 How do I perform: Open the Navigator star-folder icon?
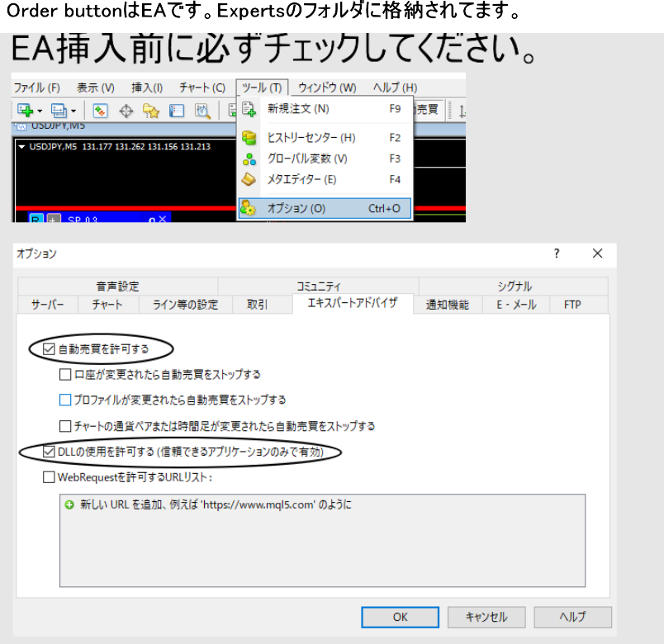[151, 111]
